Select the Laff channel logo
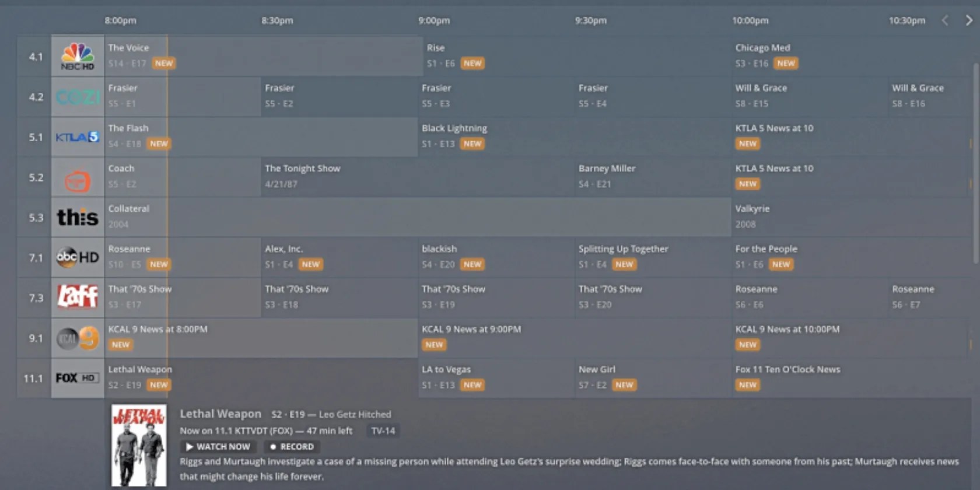Image resolution: width=980 pixels, height=490 pixels. coord(78,297)
